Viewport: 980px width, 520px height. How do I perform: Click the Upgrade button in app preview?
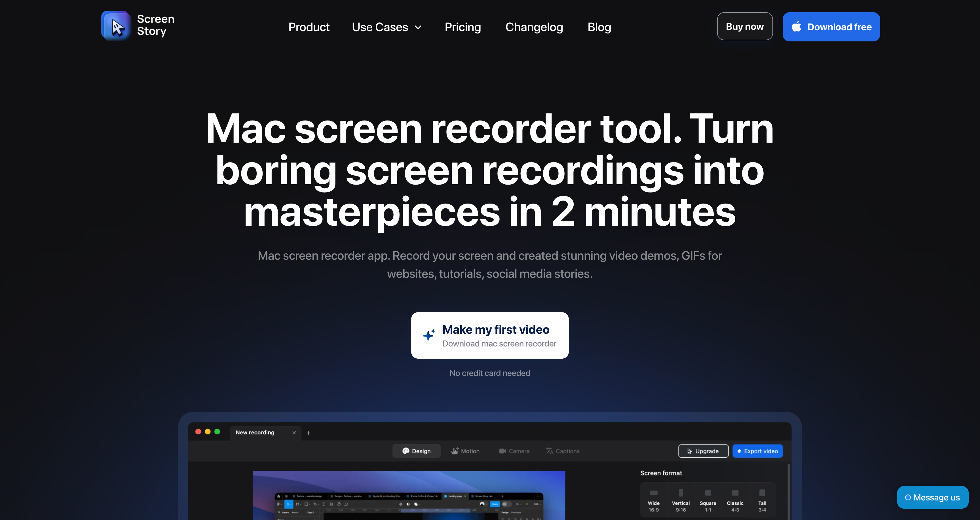pyautogui.click(x=703, y=451)
